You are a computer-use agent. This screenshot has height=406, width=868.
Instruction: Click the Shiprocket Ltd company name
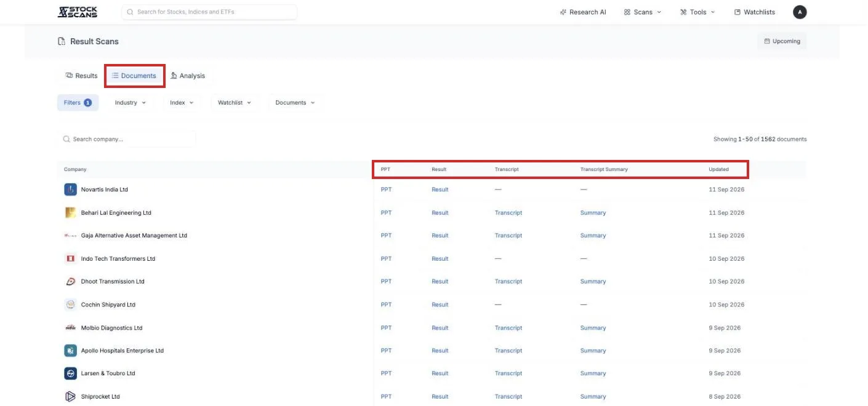pos(100,397)
